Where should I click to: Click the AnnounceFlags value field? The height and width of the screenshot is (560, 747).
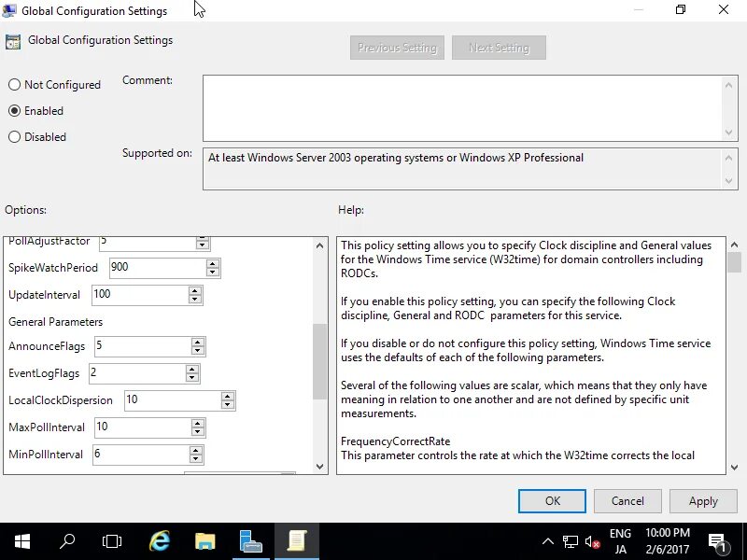point(143,346)
